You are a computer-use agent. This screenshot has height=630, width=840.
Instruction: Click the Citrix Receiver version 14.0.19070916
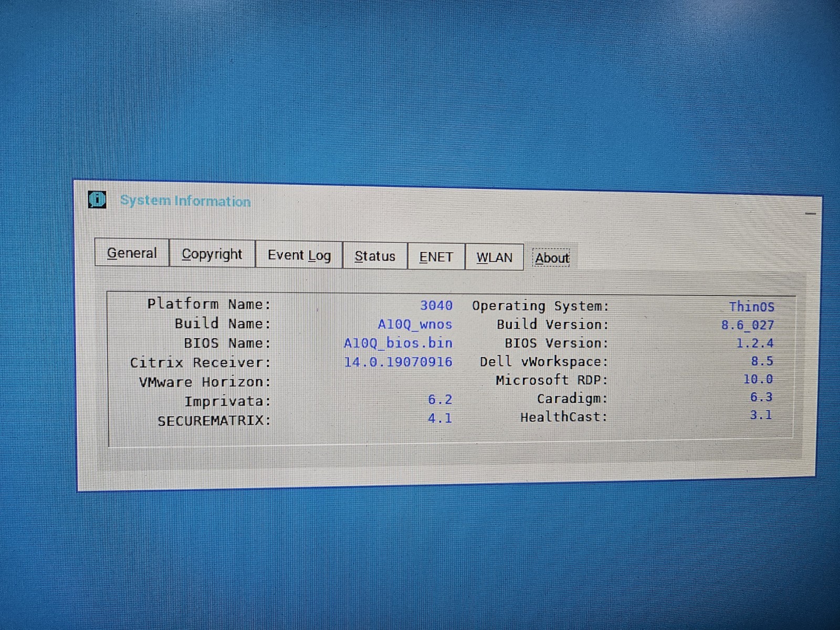pyautogui.click(x=398, y=362)
